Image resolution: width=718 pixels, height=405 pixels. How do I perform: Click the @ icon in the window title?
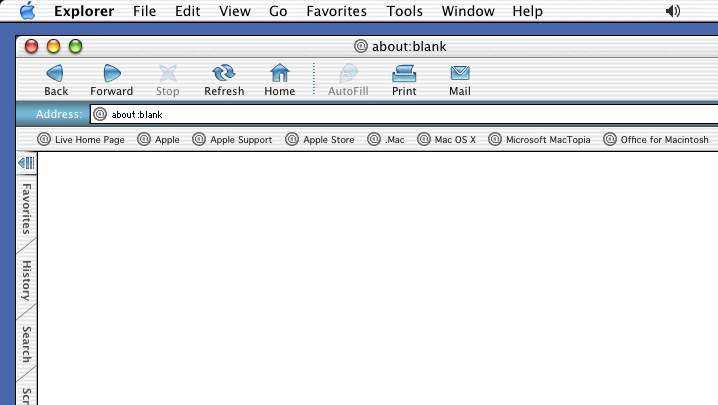click(361, 46)
